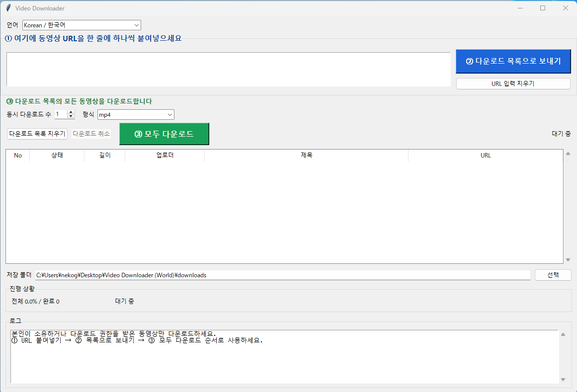Click the 대기 중 text in 진행 상황 panel
577x392 pixels.
pos(124,302)
